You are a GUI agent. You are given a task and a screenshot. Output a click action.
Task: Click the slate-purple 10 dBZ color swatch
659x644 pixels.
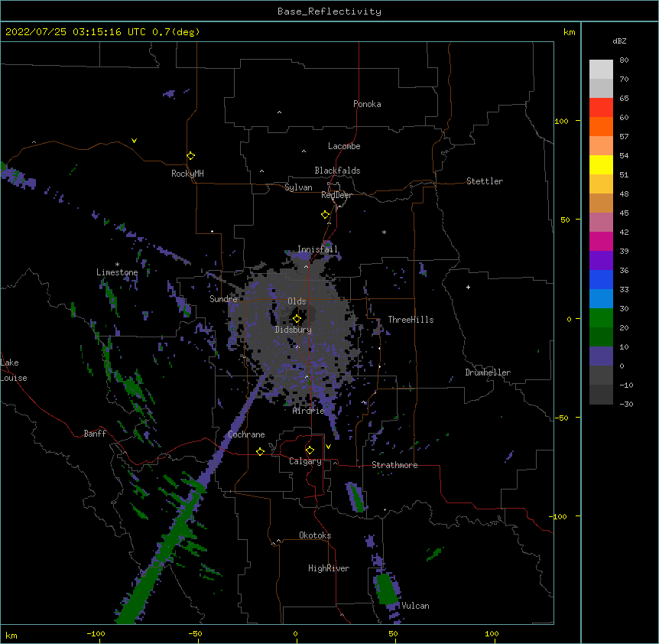coord(601,356)
